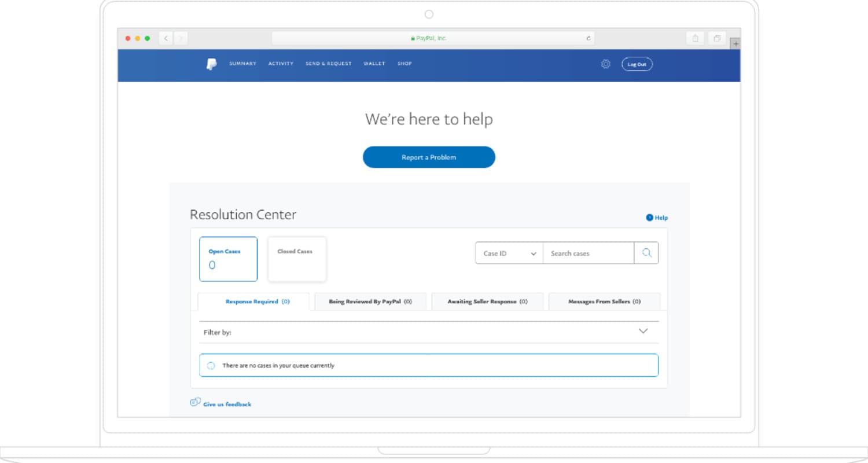Select the Open Cases card

pos(228,259)
